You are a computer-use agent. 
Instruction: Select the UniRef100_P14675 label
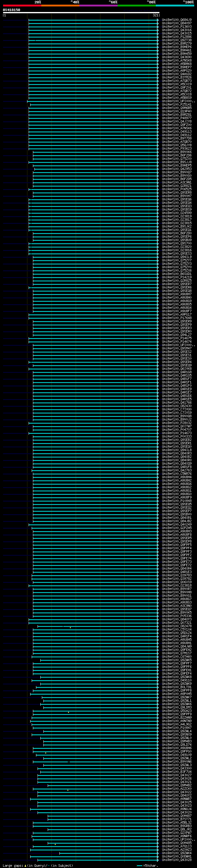[x=177, y=338]
